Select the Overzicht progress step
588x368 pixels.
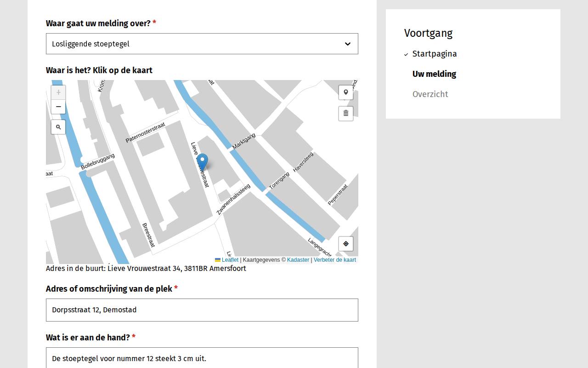pos(430,94)
